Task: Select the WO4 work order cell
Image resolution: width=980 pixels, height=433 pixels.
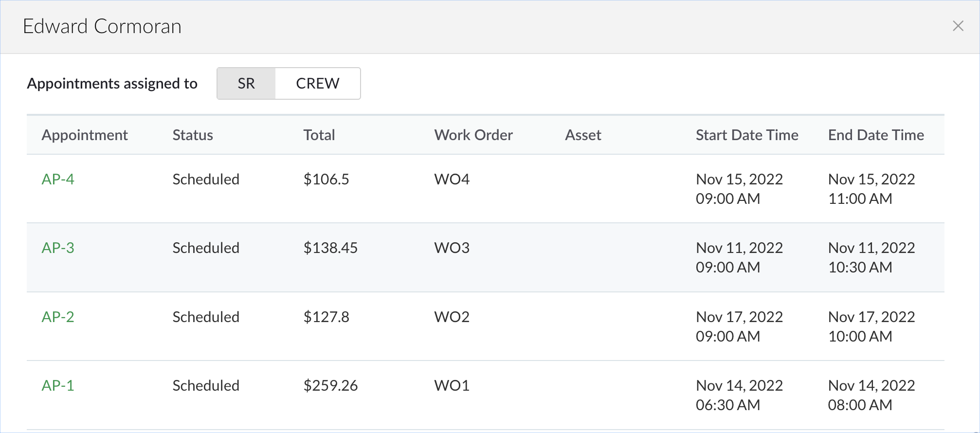Action: pos(452,180)
